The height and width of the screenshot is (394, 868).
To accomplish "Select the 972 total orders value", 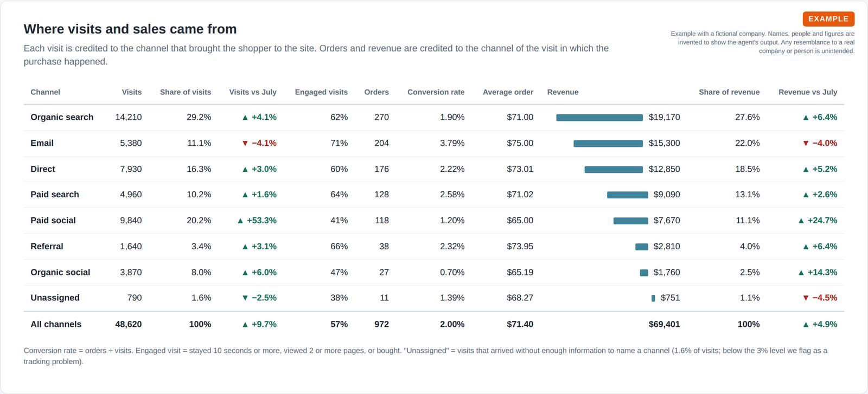I will click(x=381, y=324).
